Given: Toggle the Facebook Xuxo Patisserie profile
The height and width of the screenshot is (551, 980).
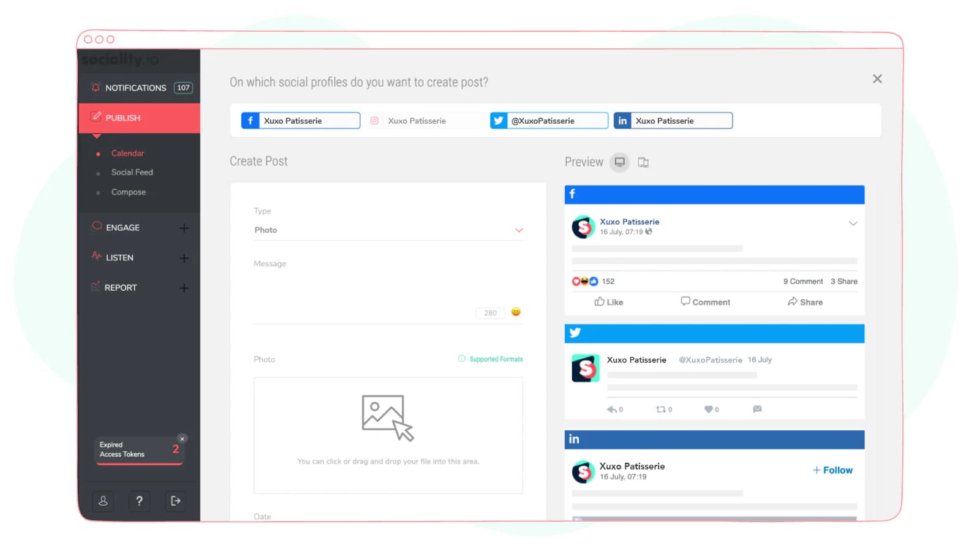Looking at the screenshot, I should click(x=300, y=121).
